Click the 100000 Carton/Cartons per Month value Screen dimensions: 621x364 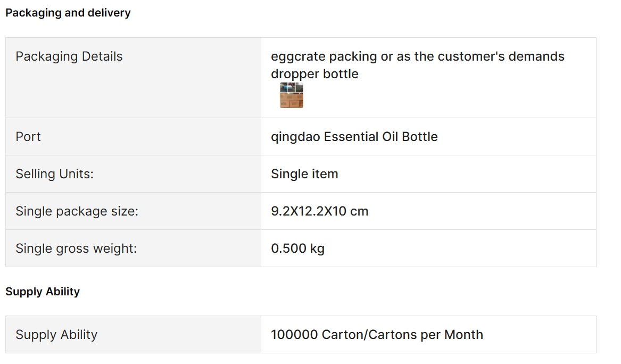pos(377,335)
